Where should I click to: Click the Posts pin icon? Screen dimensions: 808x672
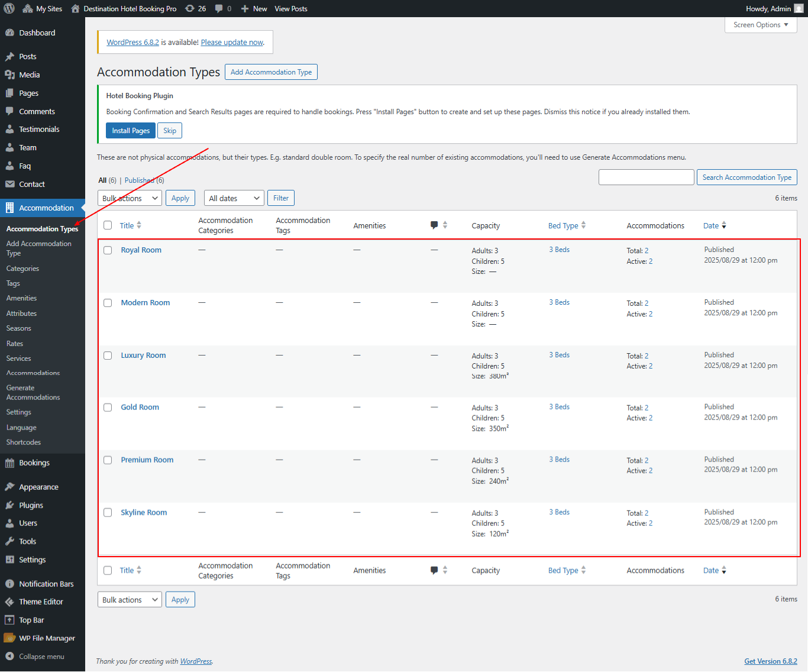click(9, 57)
